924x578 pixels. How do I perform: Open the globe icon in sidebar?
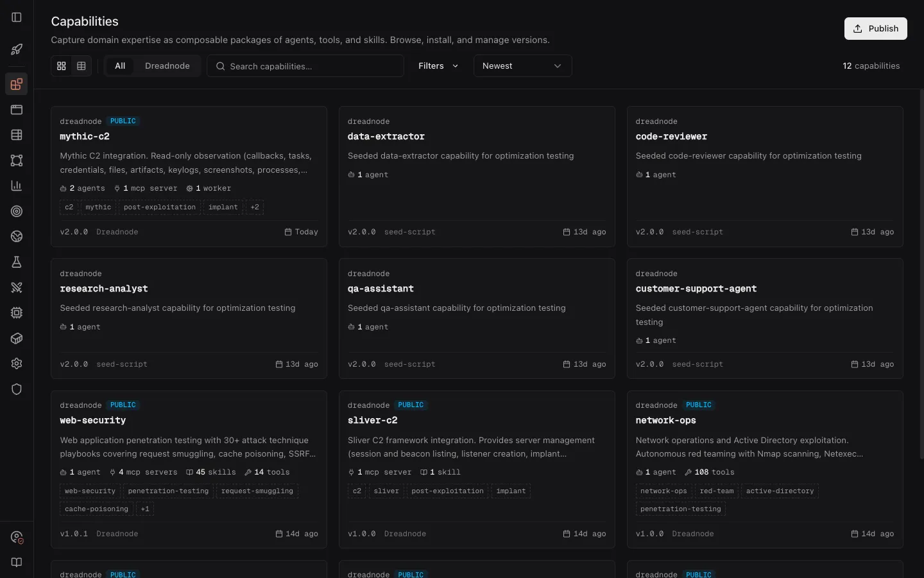click(x=17, y=237)
